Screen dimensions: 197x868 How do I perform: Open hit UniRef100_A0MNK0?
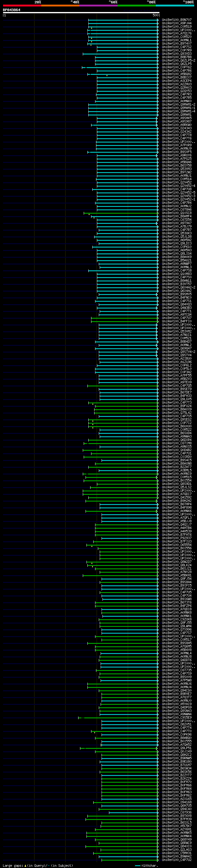176,101
